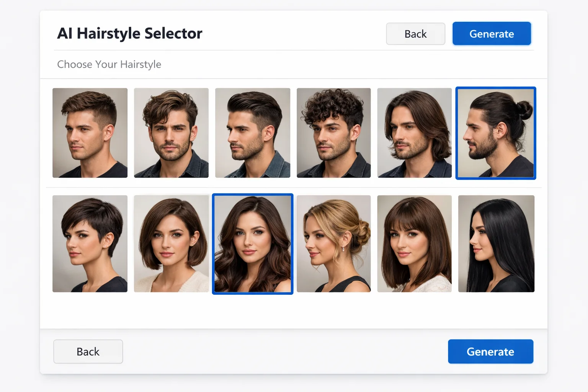Choose the long straight black hairstyle
This screenshot has width=588, height=392.
point(496,244)
